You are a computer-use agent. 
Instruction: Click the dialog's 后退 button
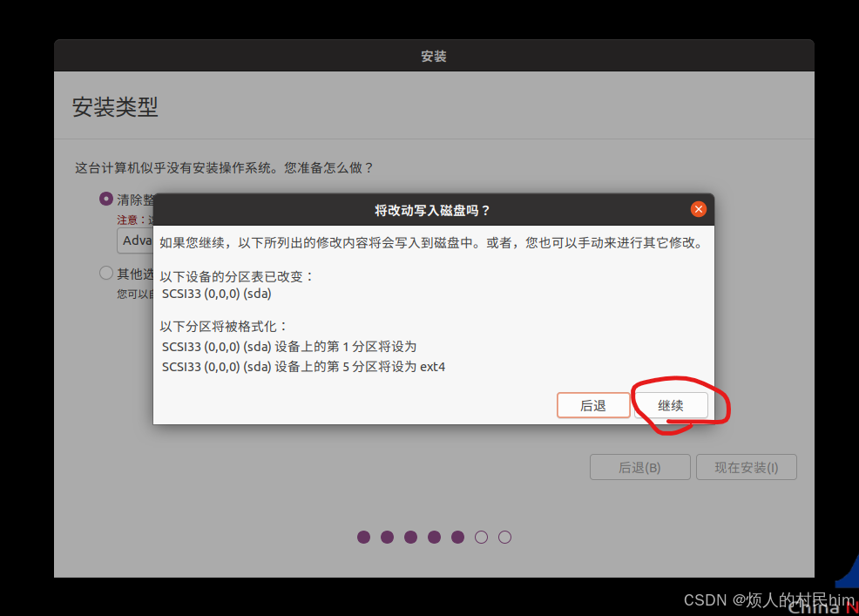click(592, 406)
